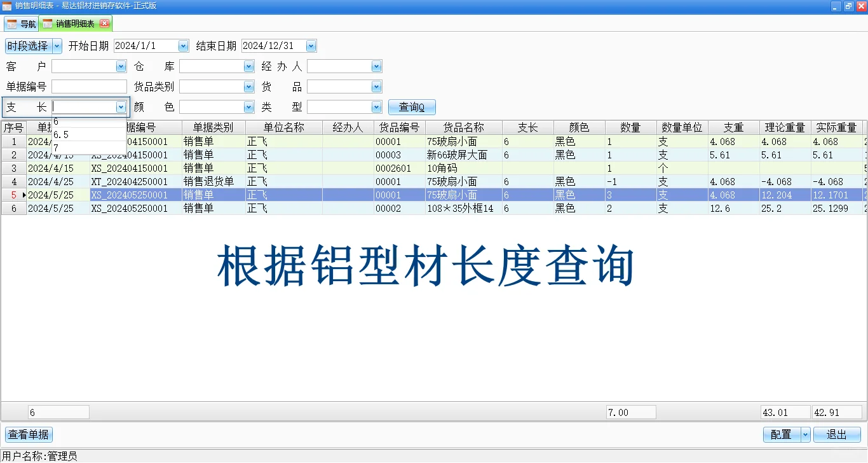868x463 pixels.
Task: Click the icon on the 导航 tab
Action: tap(13, 23)
